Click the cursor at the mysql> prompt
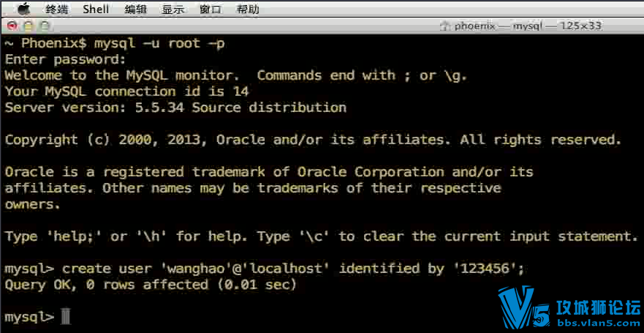The image size is (644, 333). (x=66, y=316)
